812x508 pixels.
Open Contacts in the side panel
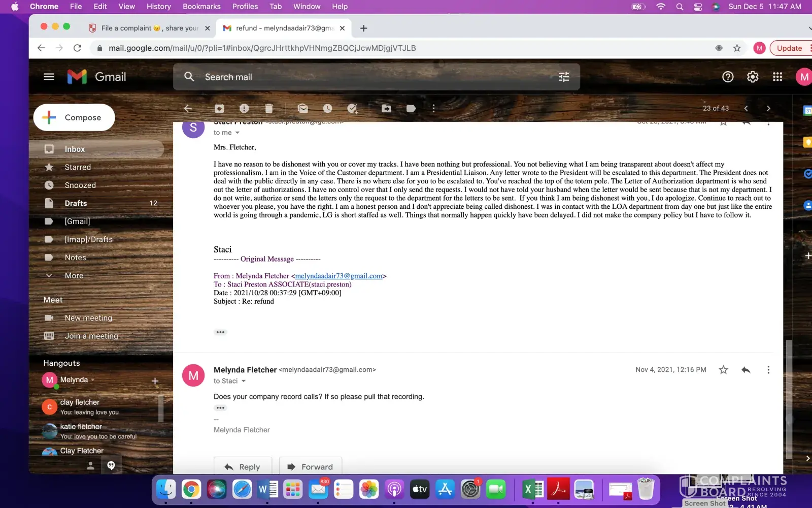[x=807, y=205]
